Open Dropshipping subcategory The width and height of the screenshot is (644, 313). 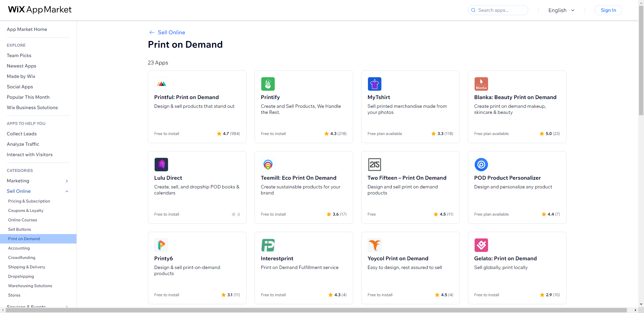click(21, 276)
